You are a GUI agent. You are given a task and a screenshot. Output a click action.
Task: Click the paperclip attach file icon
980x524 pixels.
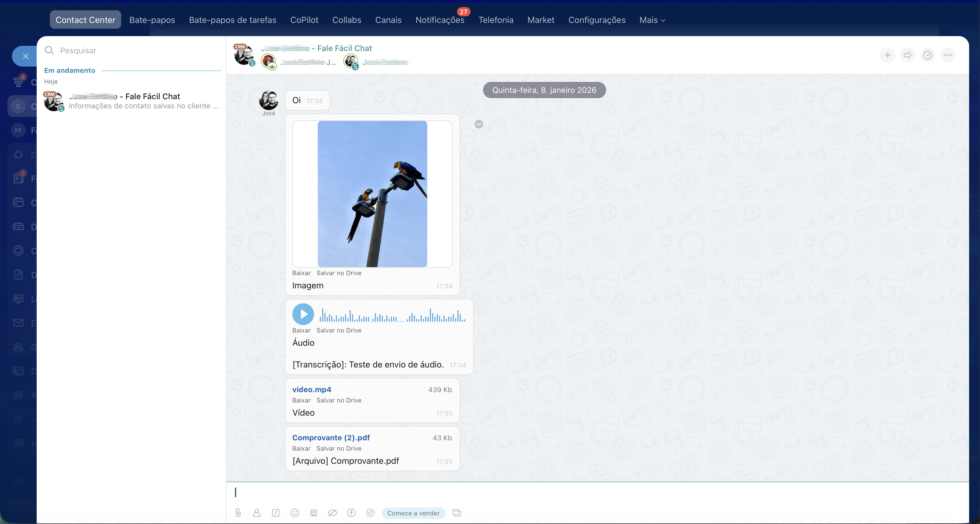pyautogui.click(x=238, y=513)
